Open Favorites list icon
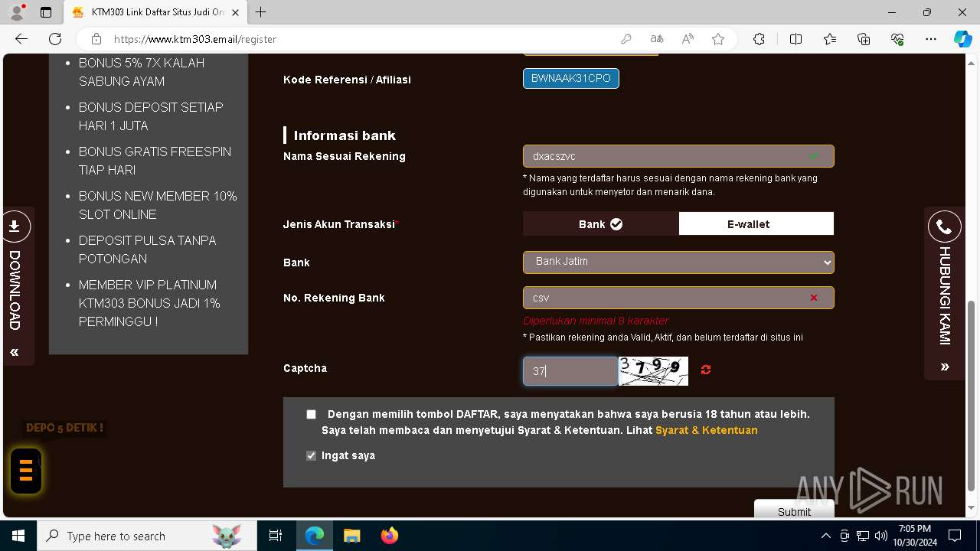This screenshot has width=980, height=551. tap(830, 39)
